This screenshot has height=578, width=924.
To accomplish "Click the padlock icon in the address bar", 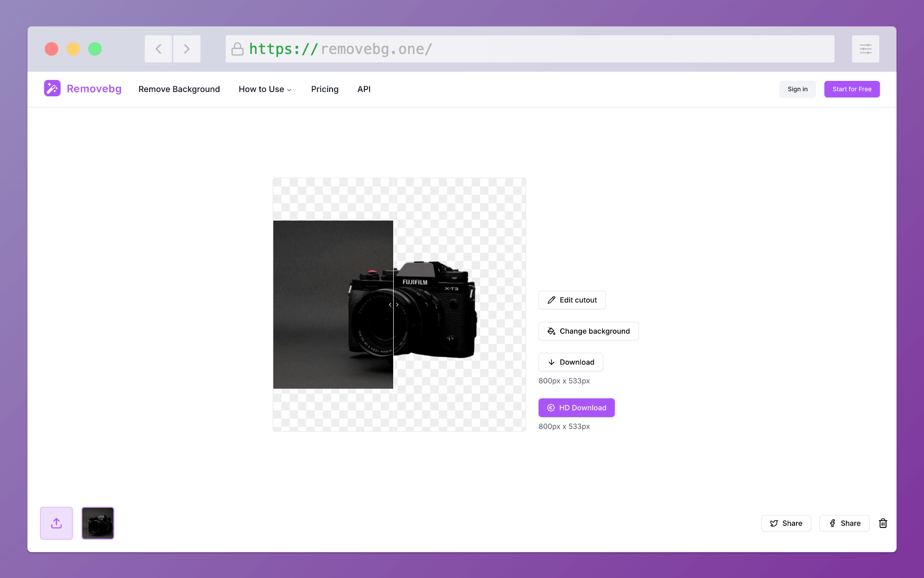I will [237, 49].
